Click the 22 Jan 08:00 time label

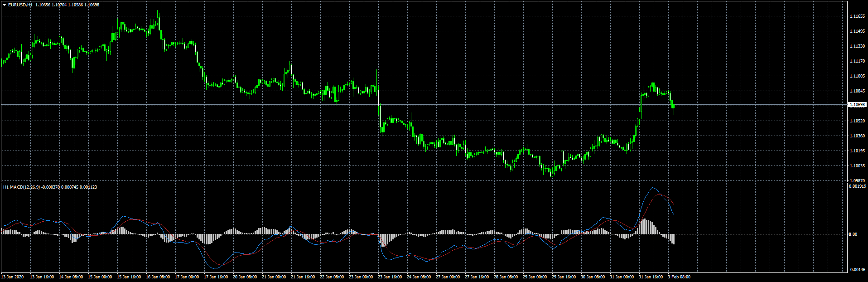332,277
